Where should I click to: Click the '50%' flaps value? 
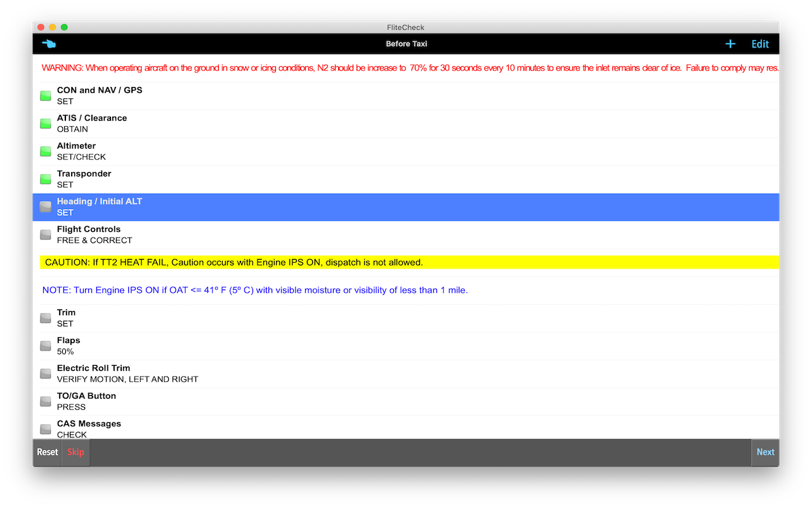65,352
